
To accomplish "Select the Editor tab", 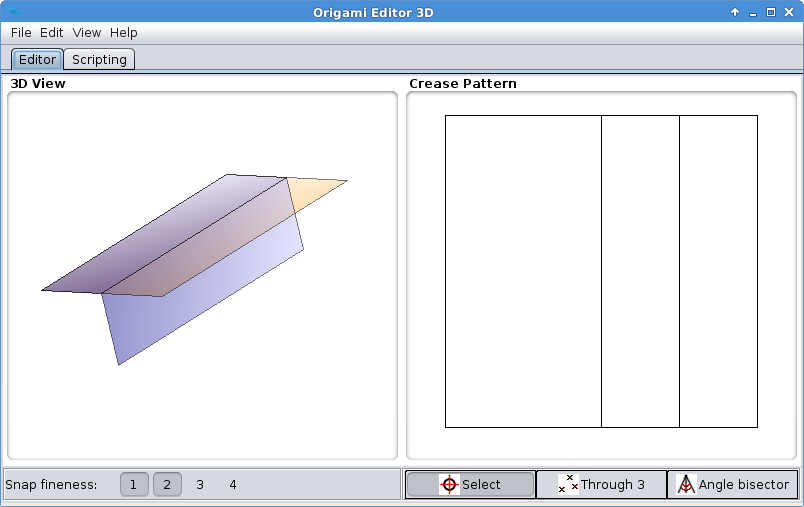I will point(37,59).
